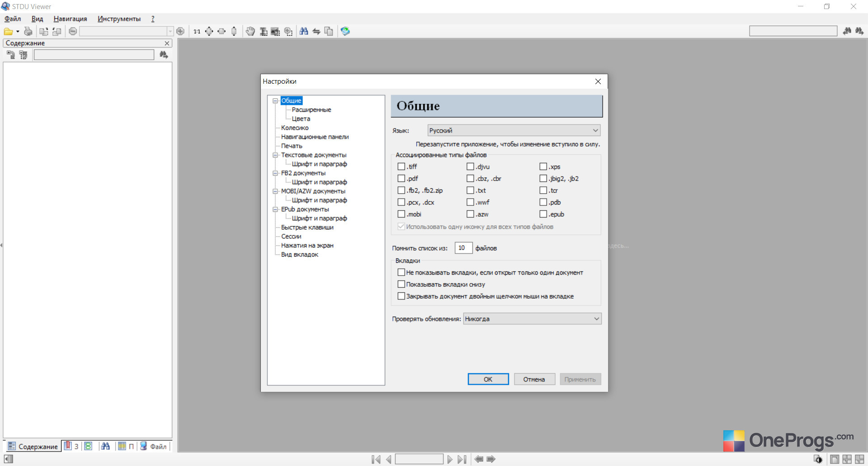Click the binoculars search icon in main toolbar
This screenshot has height=466, width=868.
point(304,31)
